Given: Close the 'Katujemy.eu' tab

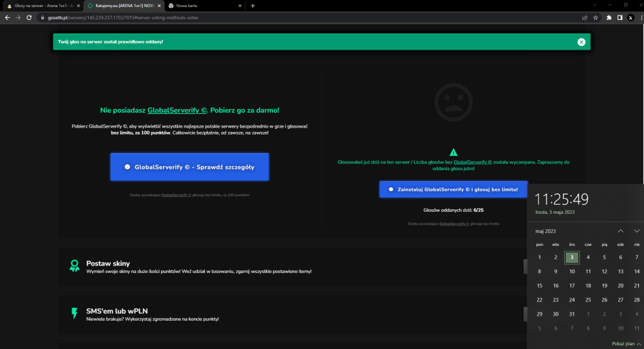Looking at the screenshot, I should tap(159, 6).
